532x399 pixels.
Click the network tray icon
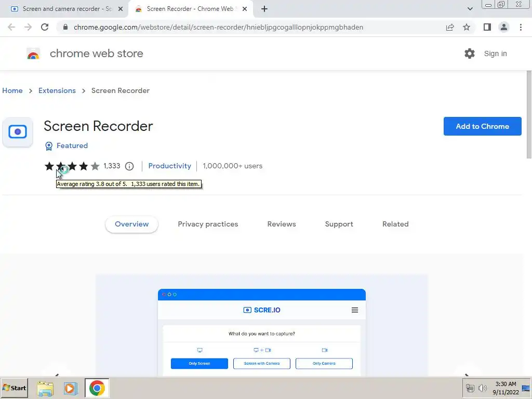coord(470,388)
